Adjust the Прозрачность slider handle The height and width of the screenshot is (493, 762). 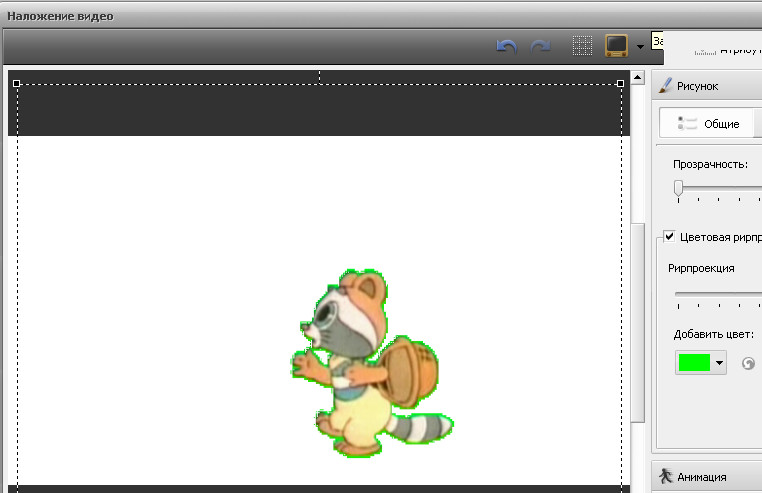678,188
